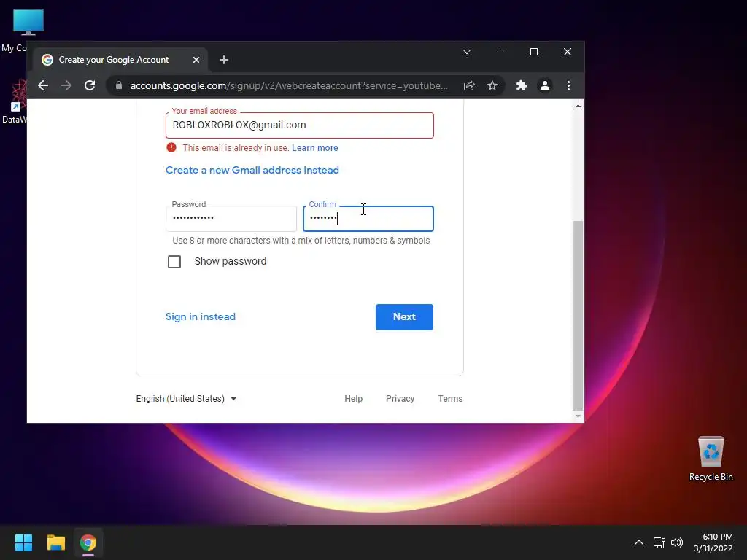The height and width of the screenshot is (560, 747).
Task: Click the 'Use 8 or more characters' hint text
Action: [x=301, y=241]
